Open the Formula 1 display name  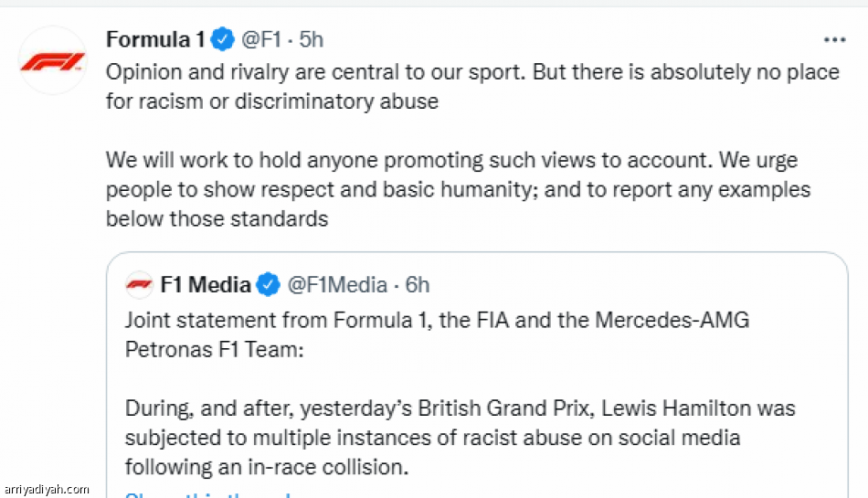155,40
